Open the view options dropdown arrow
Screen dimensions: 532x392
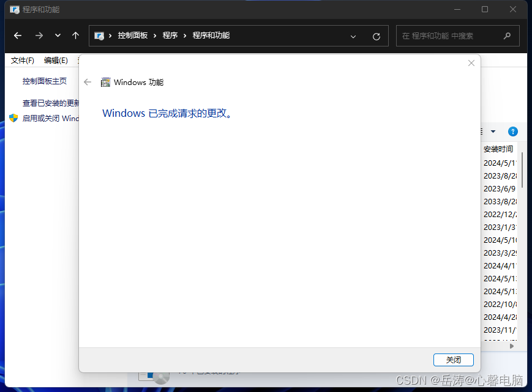(493, 131)
